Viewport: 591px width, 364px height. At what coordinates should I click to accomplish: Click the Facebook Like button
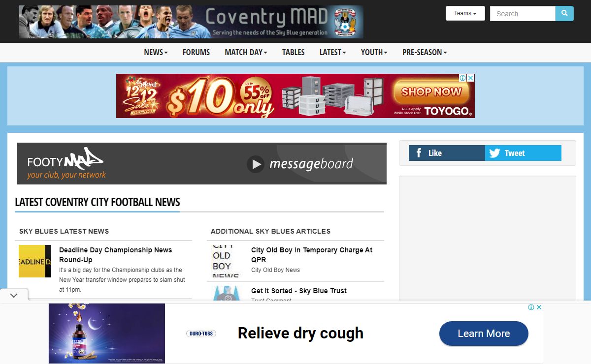(447, 153)
